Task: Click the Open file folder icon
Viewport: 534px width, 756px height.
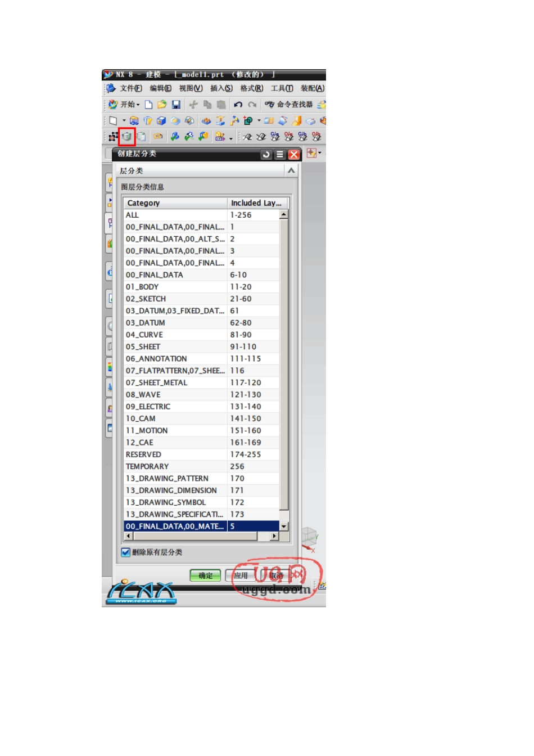Action: (x=162, y=105)
